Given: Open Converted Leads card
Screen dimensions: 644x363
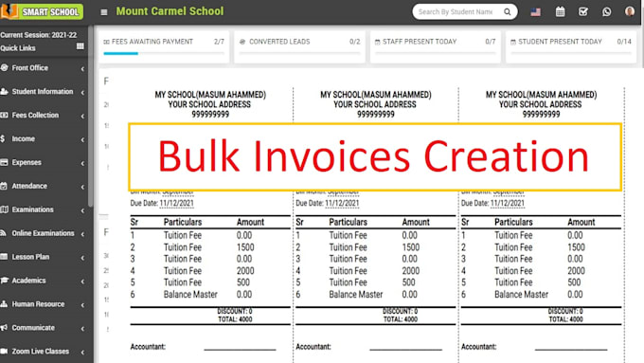Looking at the screenshot, I should 299,46.
